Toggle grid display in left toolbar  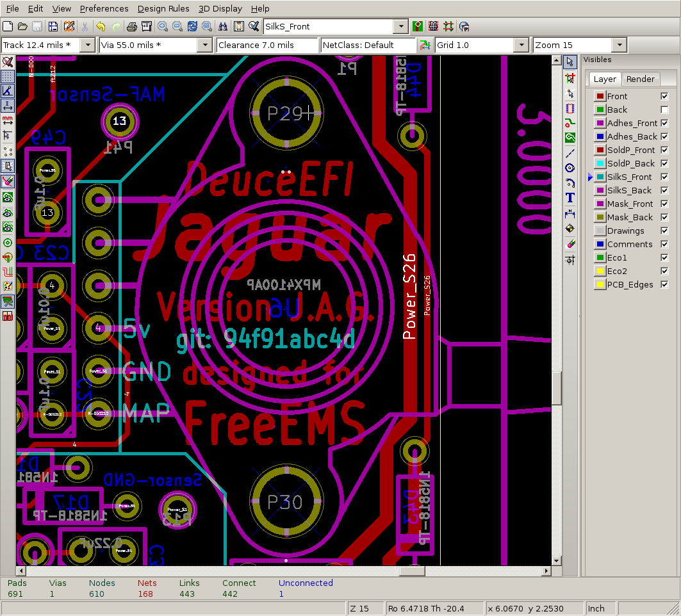coord(8,76)
